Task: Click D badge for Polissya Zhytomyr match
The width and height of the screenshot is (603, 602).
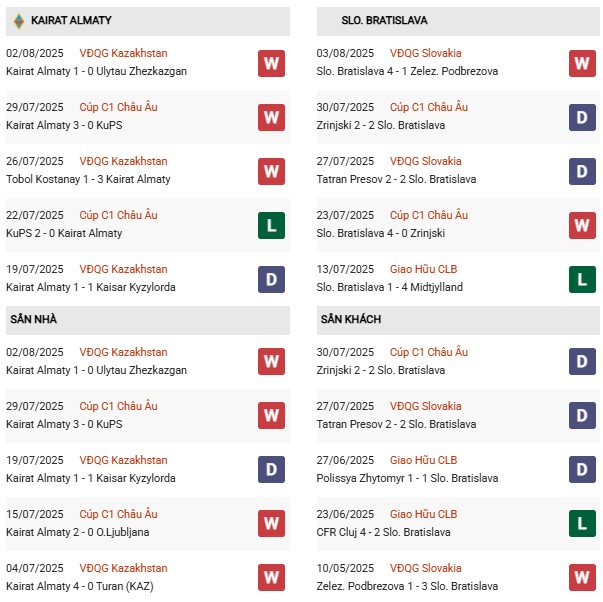Action: click(x=583, y=470)
